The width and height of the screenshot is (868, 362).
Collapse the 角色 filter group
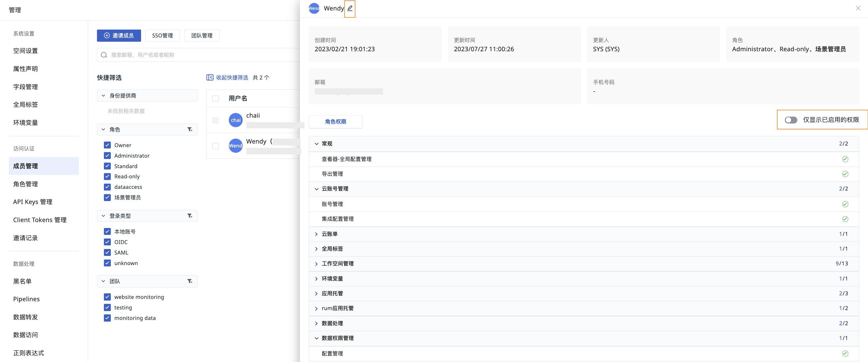click(x=103, y=130)
